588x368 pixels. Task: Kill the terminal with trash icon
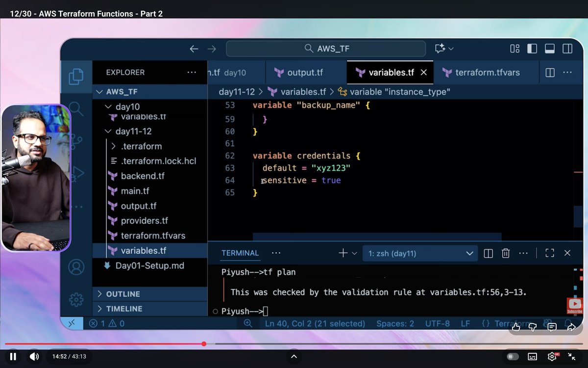(x=506, y=253)
